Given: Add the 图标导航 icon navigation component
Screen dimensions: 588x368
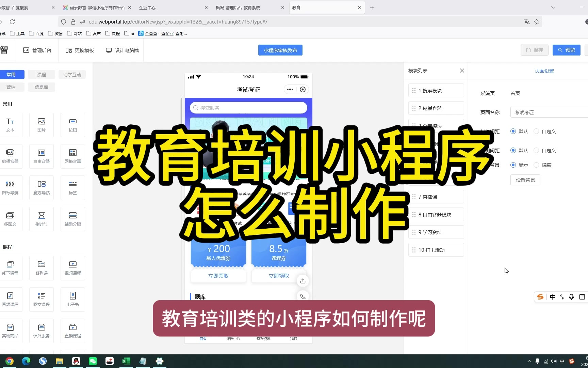Looking at the screenshot, I should (10, 188).
